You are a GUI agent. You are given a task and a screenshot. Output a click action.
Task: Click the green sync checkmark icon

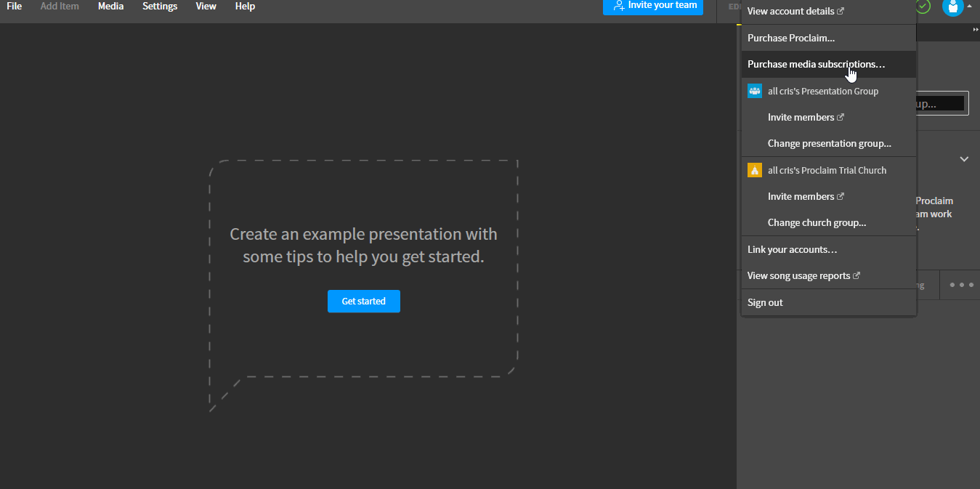923,6
